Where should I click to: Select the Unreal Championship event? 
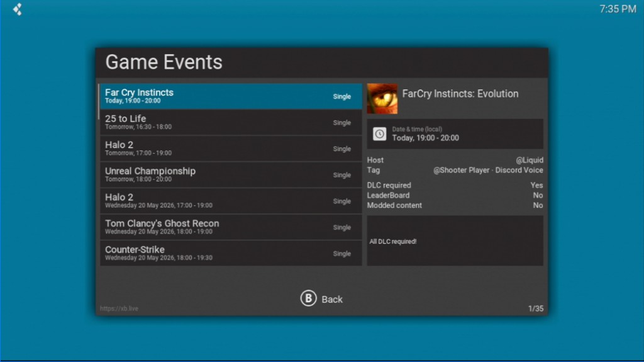(x=231, y=175)
